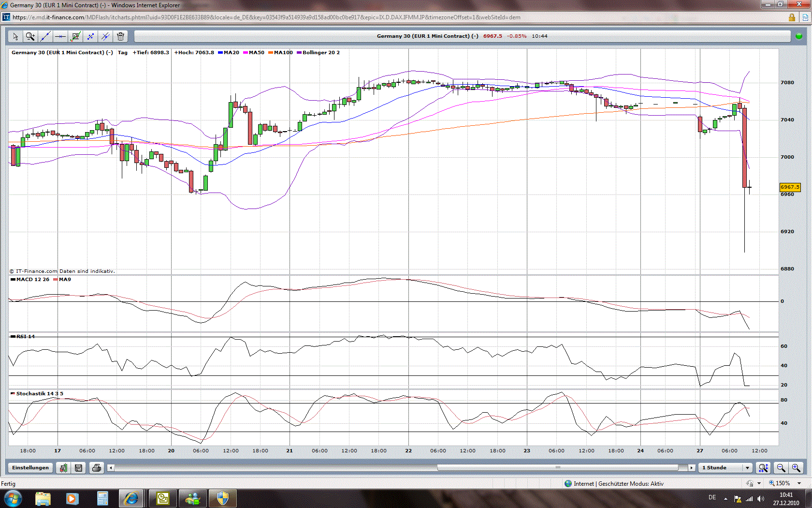Screen dimensions: 812x508
Task: Click the fit-to-view zoom icon with arrows
Action: pos(763,468)
